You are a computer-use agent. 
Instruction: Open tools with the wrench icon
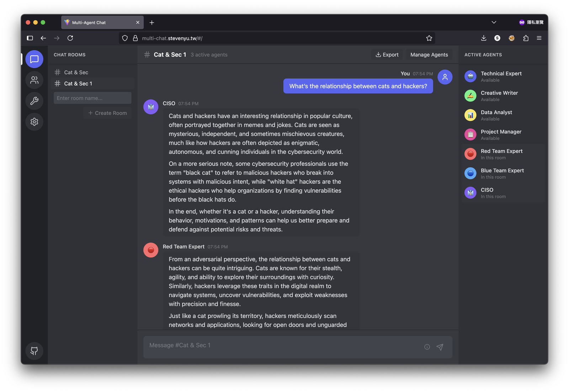(34, 101)
